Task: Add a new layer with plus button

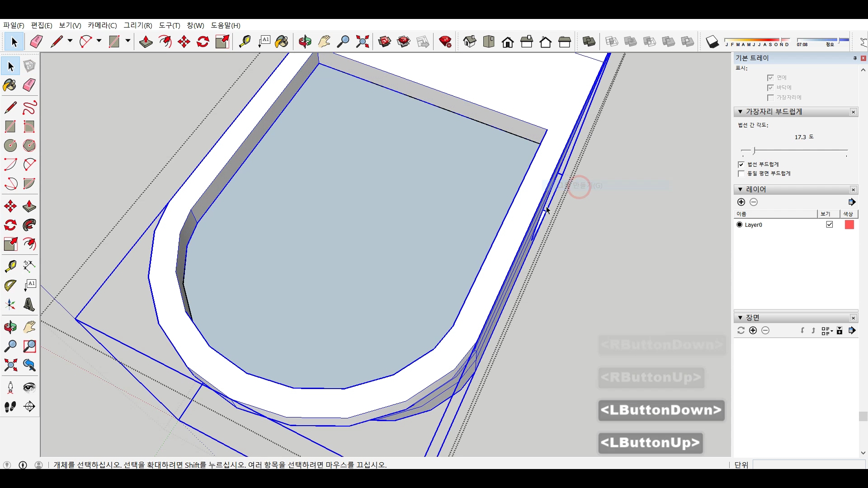Action: pyautogui.click(x=741, y=202)
